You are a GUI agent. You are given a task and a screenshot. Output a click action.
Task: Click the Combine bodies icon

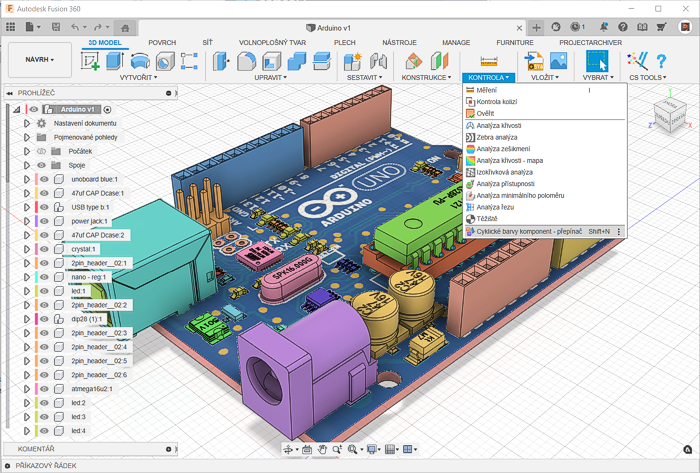(x=296, y=61)
